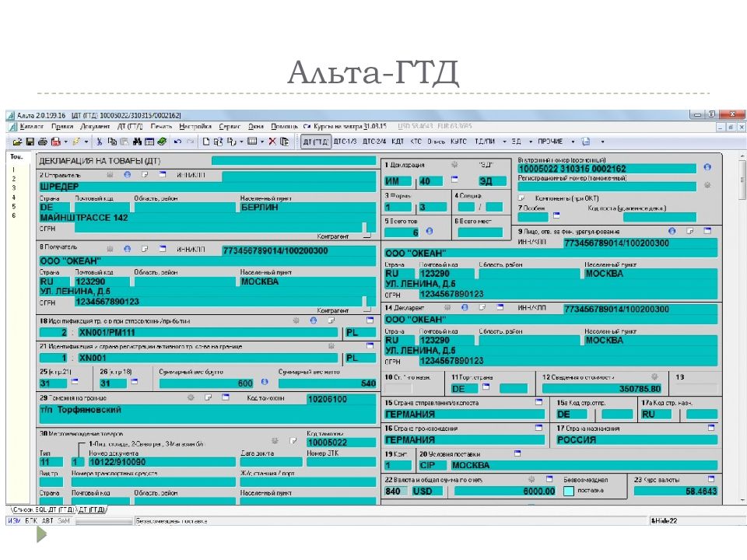Click the blue info icon by Внутренний номер

707,167
